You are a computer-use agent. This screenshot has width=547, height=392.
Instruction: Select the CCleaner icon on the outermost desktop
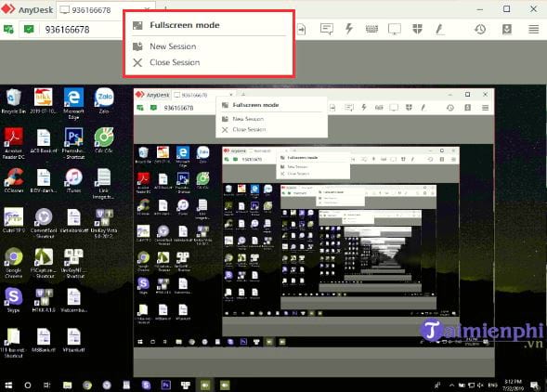point(14,181)
